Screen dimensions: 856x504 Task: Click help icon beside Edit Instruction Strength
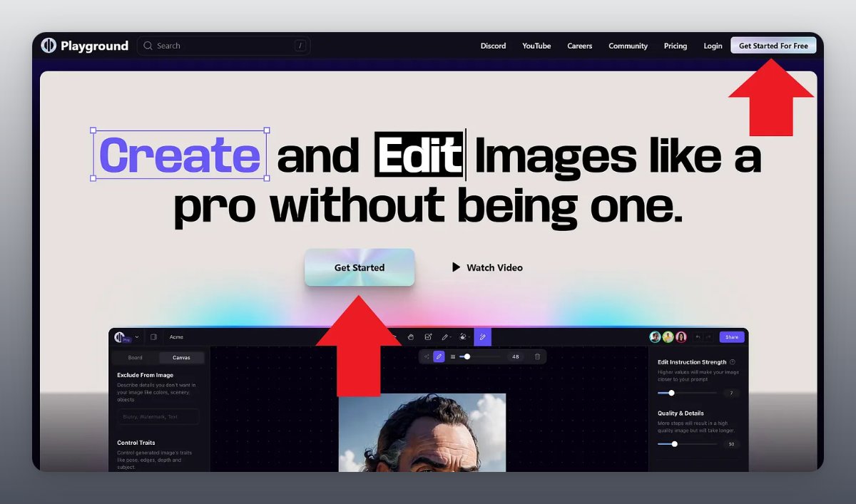tap(733, 362)
